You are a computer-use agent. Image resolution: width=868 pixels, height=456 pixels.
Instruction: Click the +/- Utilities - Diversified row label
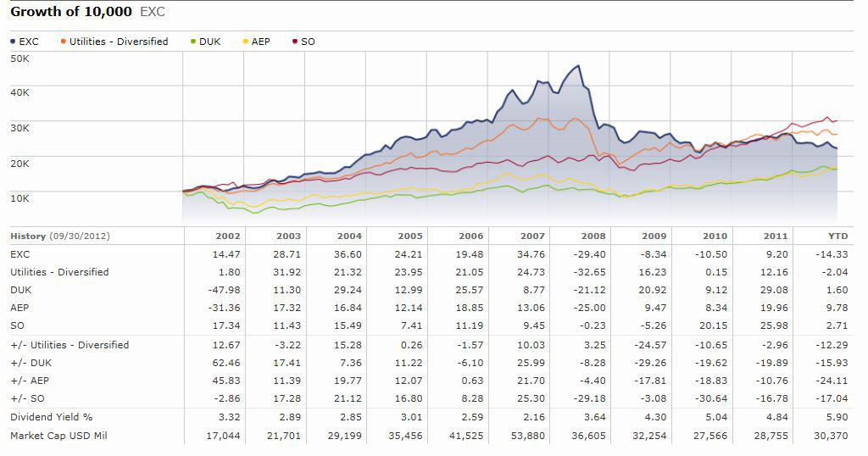(70, 345)
